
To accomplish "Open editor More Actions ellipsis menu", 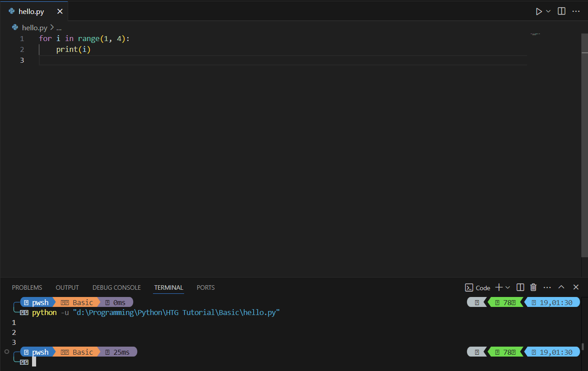I will click(x=576, y=11).
